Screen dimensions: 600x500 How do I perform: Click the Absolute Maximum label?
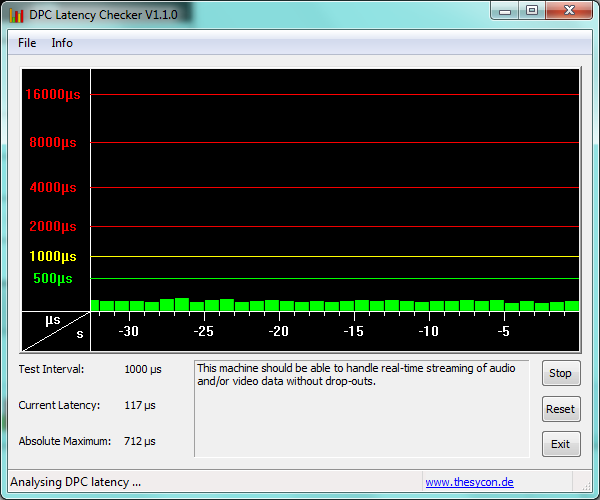point(65,441)
